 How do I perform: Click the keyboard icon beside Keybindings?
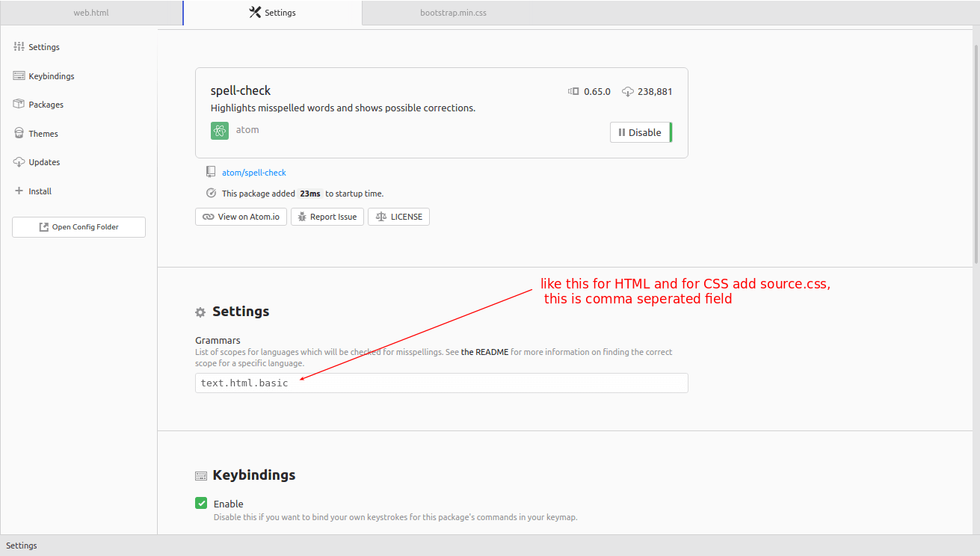pos(19,75)
